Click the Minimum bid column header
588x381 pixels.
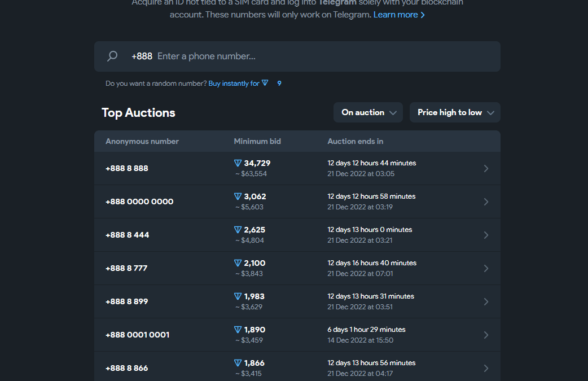click(257, 141)
